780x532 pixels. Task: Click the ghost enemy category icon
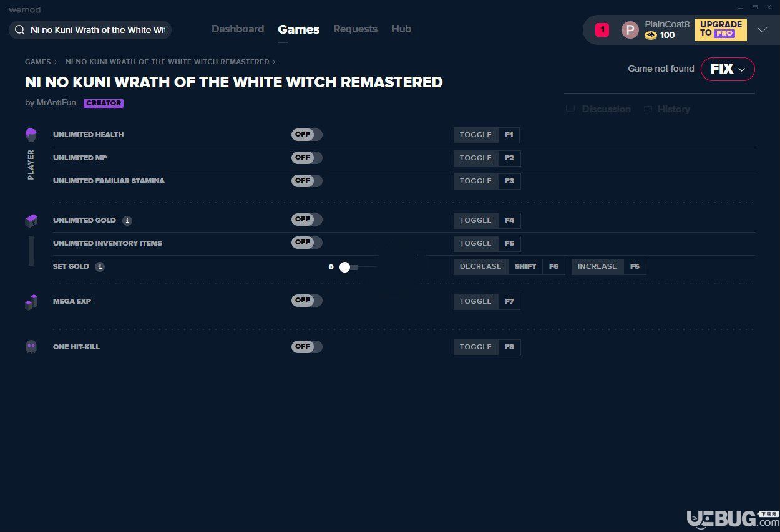31,347
